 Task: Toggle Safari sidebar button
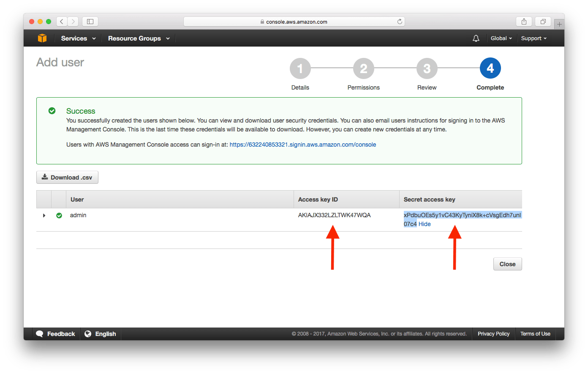(x=90, y=21)
